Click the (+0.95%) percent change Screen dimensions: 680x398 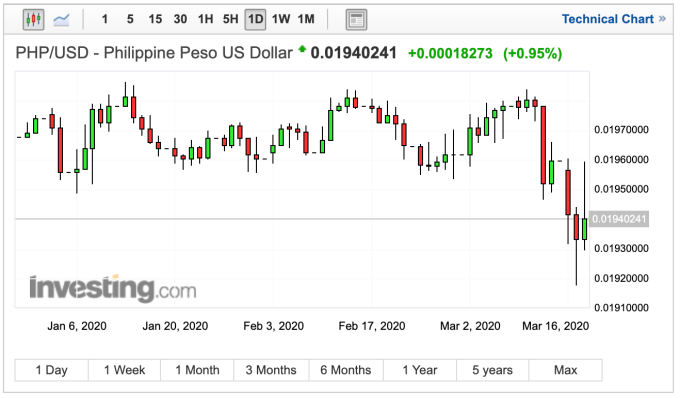[x=533, y=53]
